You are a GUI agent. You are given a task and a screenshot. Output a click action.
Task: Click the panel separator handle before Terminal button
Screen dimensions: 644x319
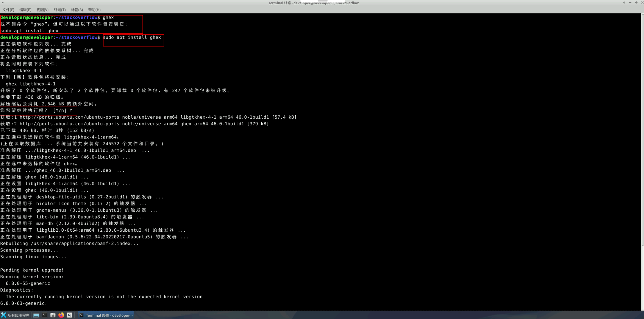click(x=77, y=315)
